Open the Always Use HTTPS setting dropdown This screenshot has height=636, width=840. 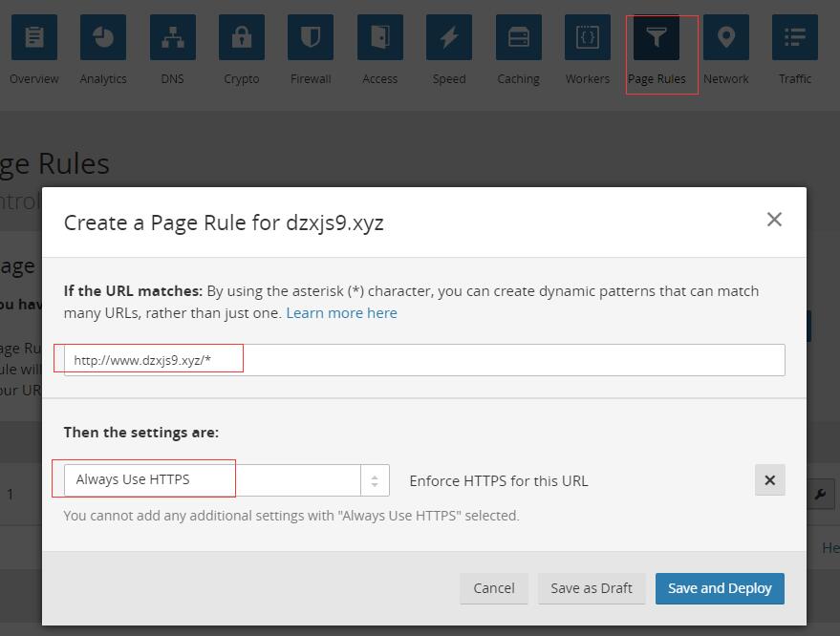click(x=226, y=480)
